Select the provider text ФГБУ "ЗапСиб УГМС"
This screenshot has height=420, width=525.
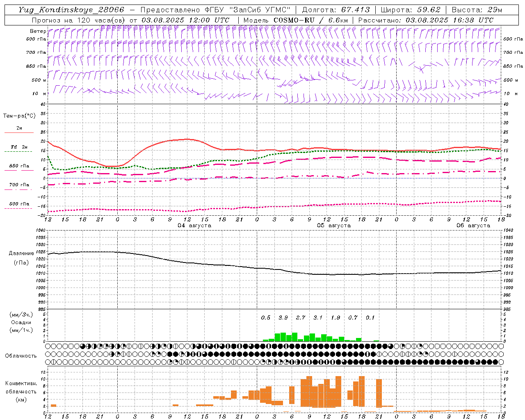point(249,10)
